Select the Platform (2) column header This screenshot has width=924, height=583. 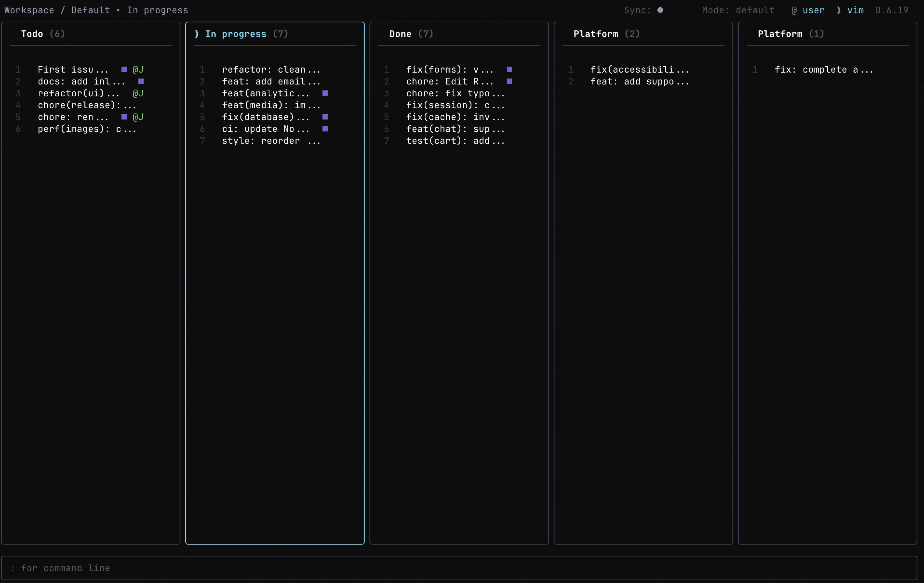[x=607, y=34]
